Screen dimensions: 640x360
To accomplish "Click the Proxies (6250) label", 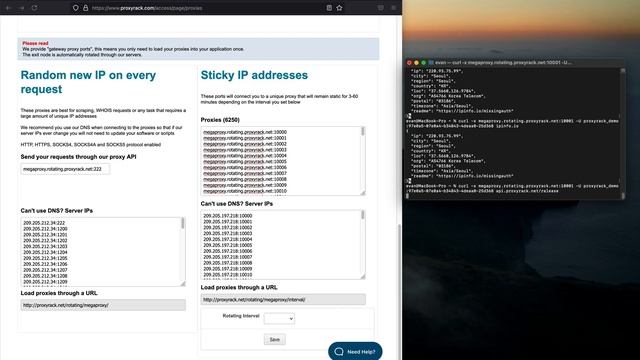I will (x=220, y=120).
